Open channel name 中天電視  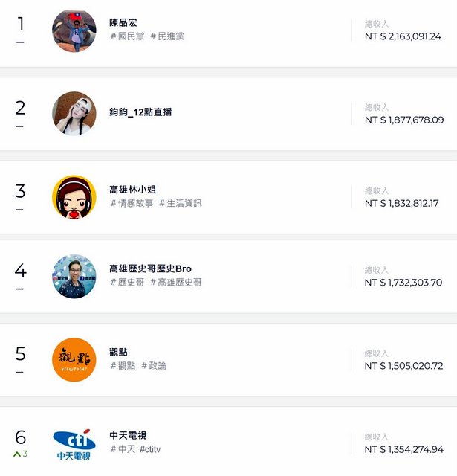128,435
